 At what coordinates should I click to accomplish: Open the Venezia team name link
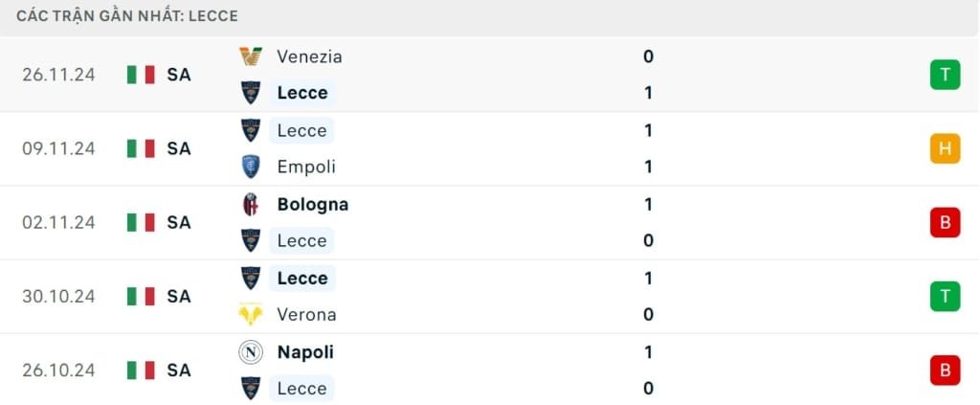coord(309,56)
